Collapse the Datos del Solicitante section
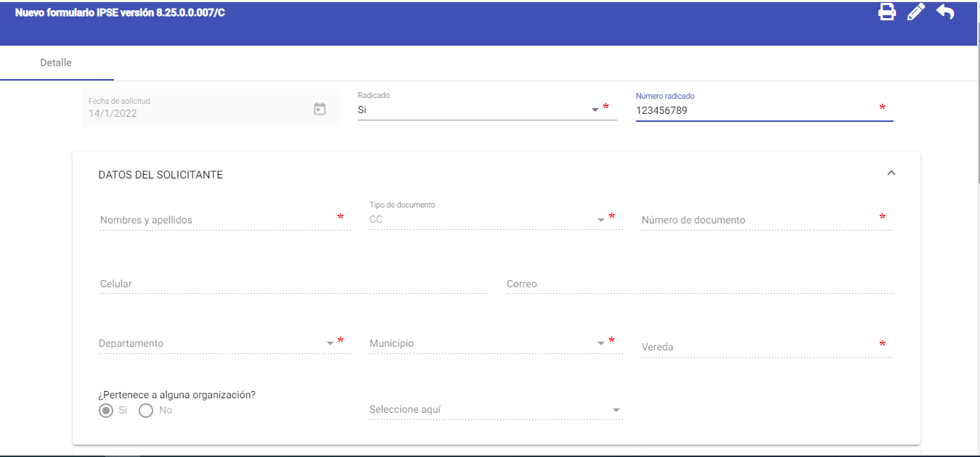Screen dimensions: 980x457 tap(891, 173)
